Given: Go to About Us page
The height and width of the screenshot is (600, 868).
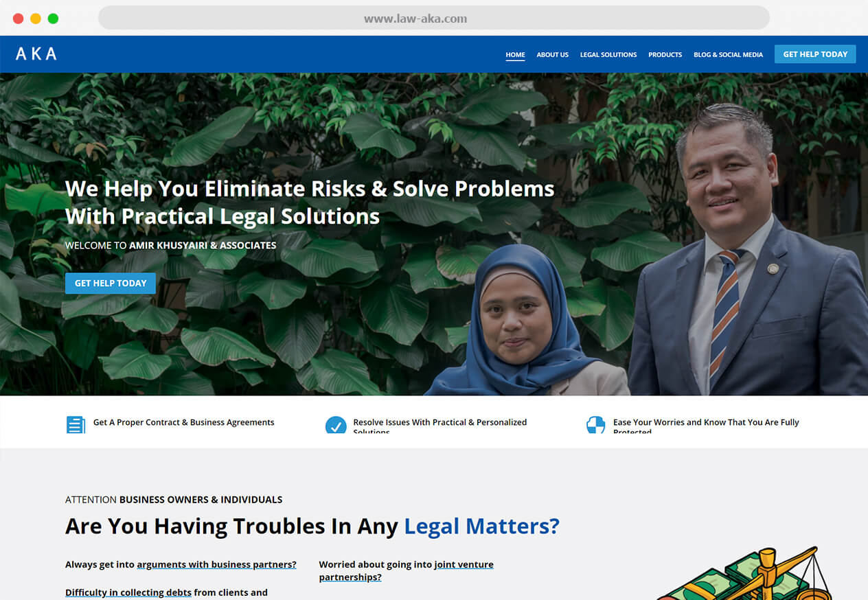Looking at the screenshot, I should point(553,54).
